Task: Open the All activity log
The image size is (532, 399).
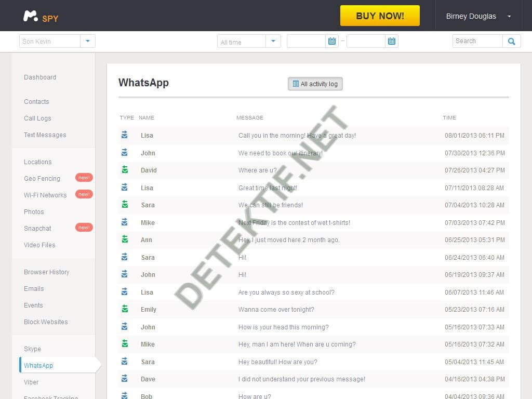Action: coord(315,84)
